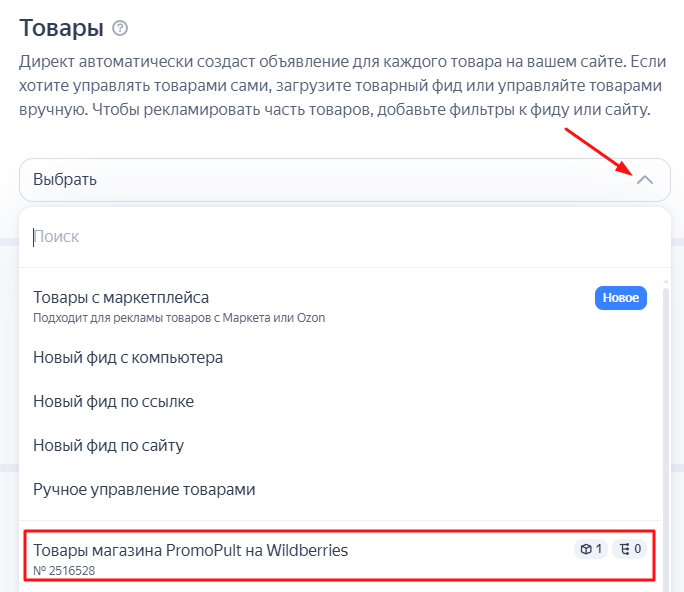The height and width of the screenshot is (592, 684).
Task: Click the blue Новое badge
Action: coord(621,298)
